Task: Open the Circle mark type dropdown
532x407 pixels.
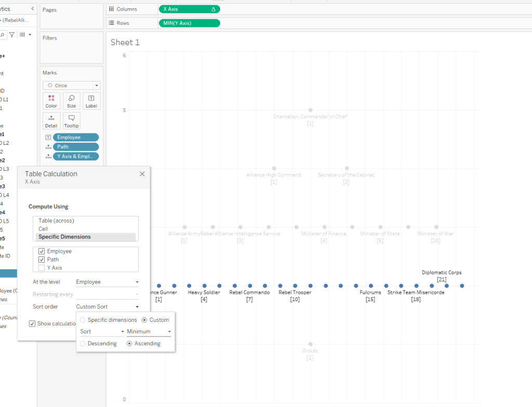Action: tap(72, 85)
